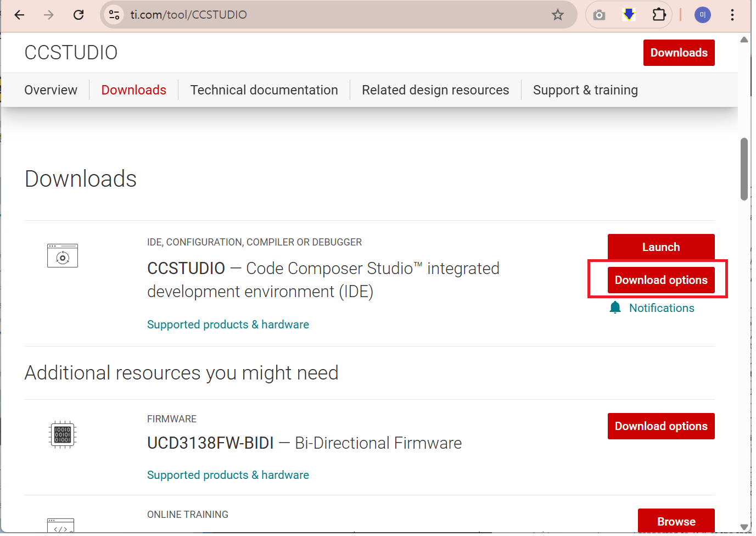Go forward in browser history
The width and height of the screenshot is (756, 536).
point(49,15)
